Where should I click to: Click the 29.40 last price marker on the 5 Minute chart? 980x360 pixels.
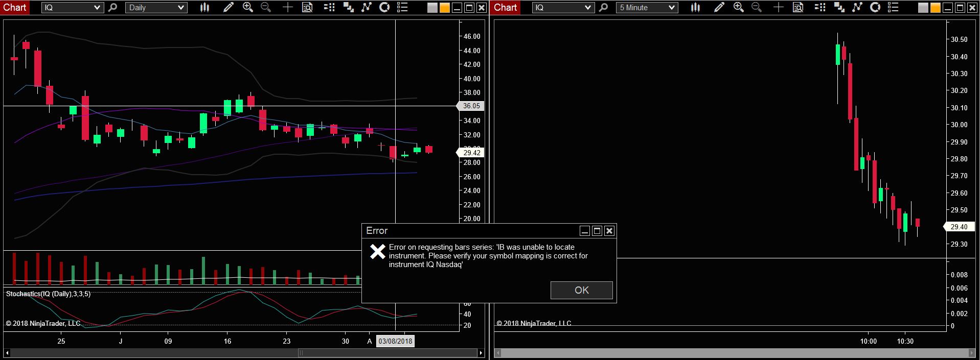coord(959,227)
